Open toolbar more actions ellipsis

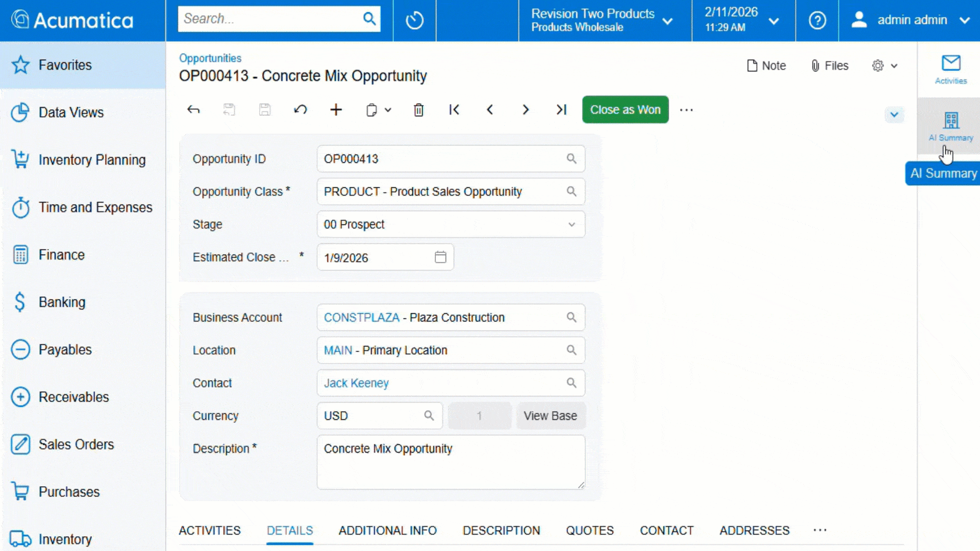click(687, 110)
